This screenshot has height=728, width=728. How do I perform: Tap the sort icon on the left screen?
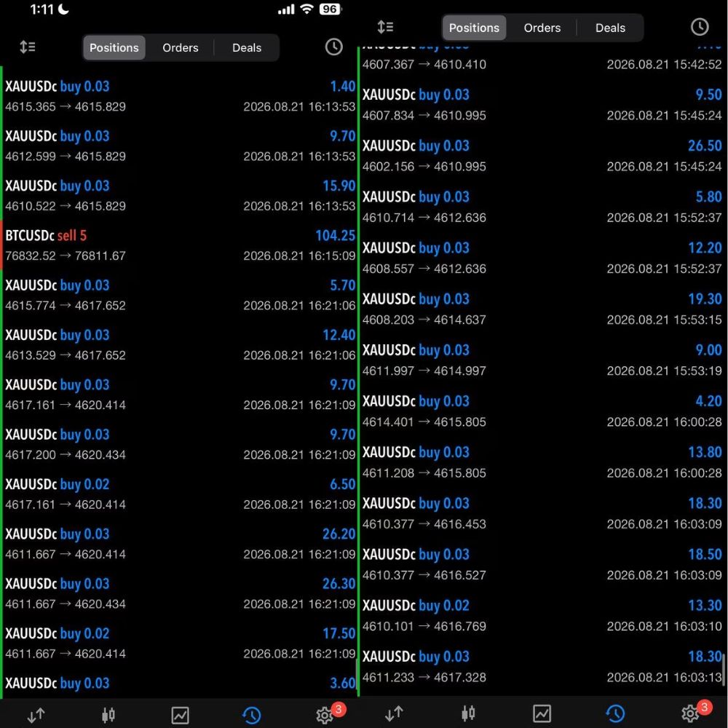point(28,47)
